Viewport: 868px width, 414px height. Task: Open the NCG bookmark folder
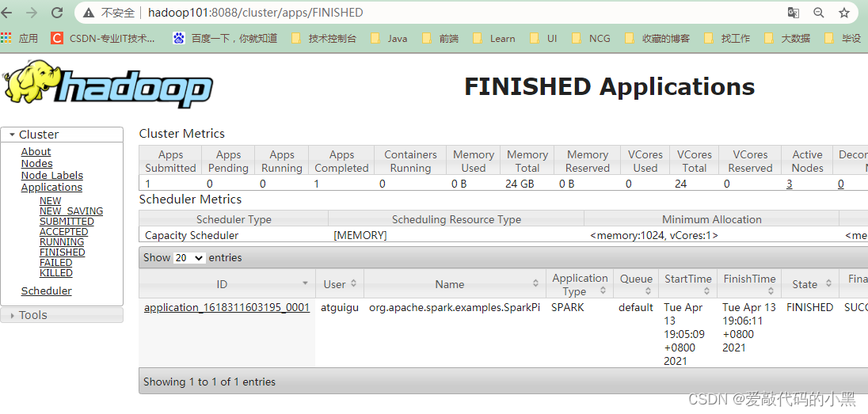[x=591, y=38]
